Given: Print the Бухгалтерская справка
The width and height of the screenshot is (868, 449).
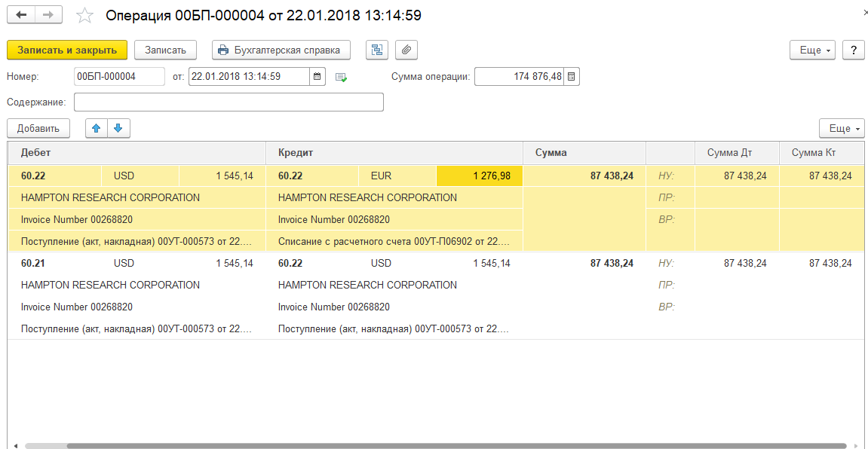Looking at the screenshot, I should tap(281, 50).
